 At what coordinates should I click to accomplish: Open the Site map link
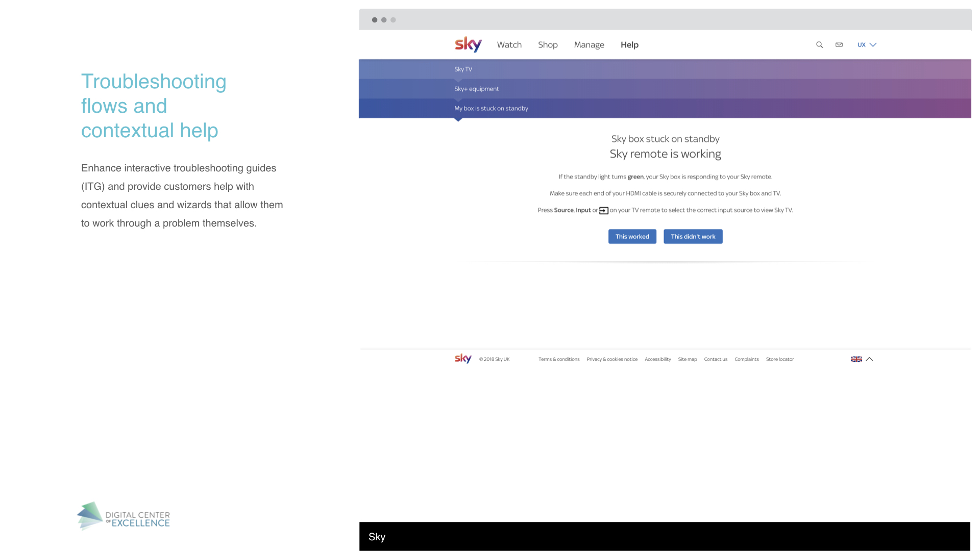click(x=687, y=359)
